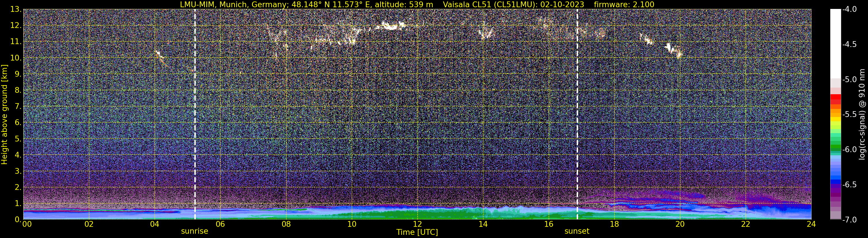This screenshot has width=868, height=238.
Task: Click the 'Height above ground [km]' axis title
Action: 4,114
